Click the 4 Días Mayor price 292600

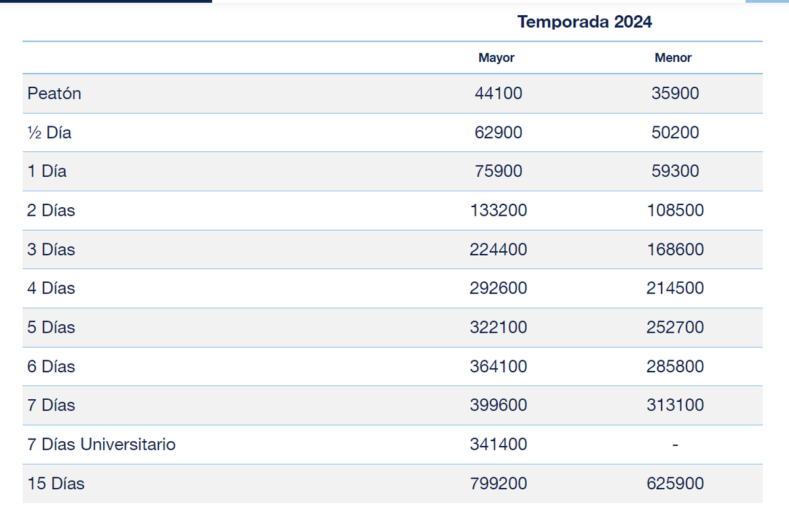coord(498,289)
